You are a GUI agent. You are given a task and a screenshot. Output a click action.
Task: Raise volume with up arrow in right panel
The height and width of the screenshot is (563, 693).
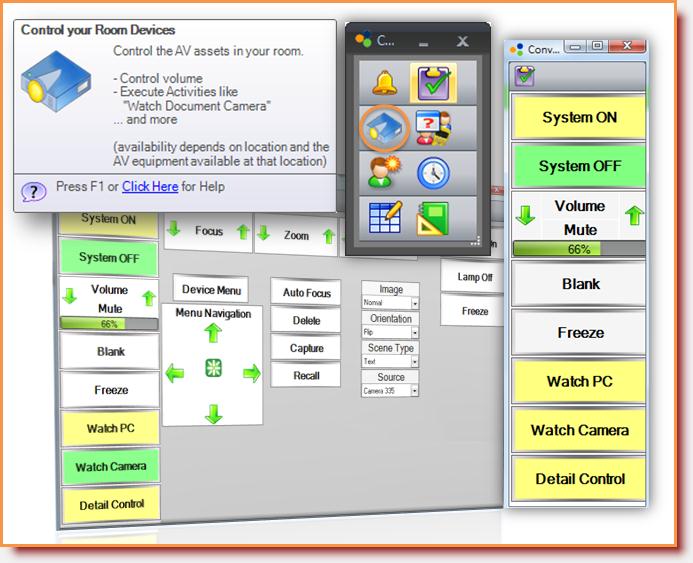634,215
